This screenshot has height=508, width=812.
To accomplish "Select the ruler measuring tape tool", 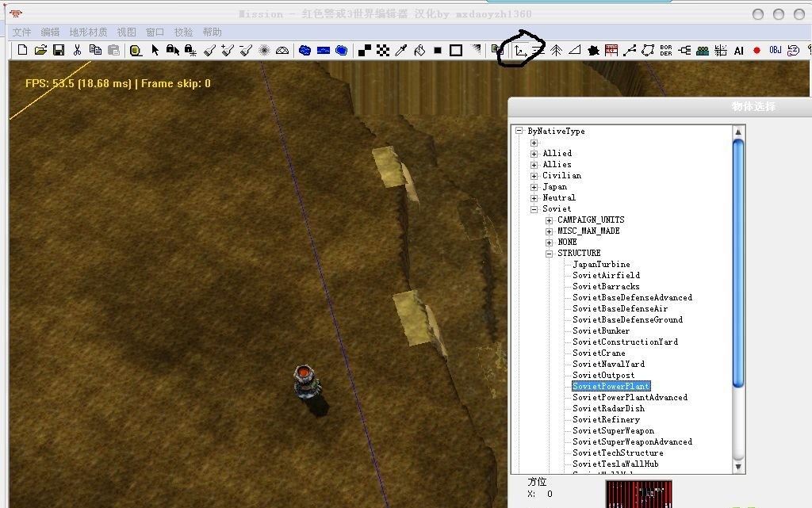I will 136,50.
